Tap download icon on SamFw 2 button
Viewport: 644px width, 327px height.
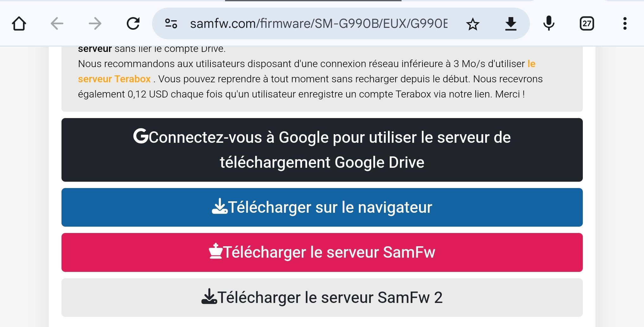(209, 296)
